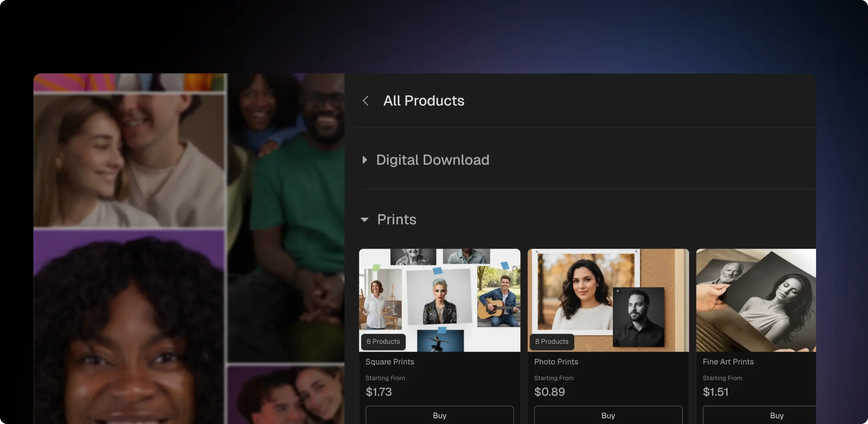Image resolution: width=868 pixels, height=424 pixels.
Task: Select the Fine Art Prints title
Action: click(728, 362)
